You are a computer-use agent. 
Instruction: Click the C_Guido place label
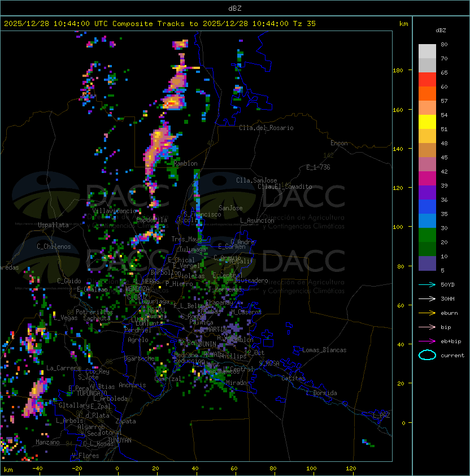click(x=69, y=281)
